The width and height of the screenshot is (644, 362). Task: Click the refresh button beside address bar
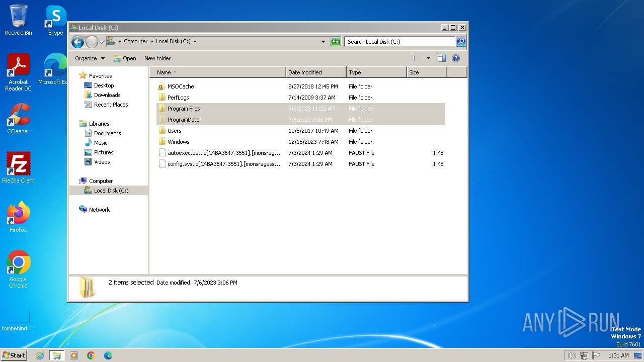336,42
